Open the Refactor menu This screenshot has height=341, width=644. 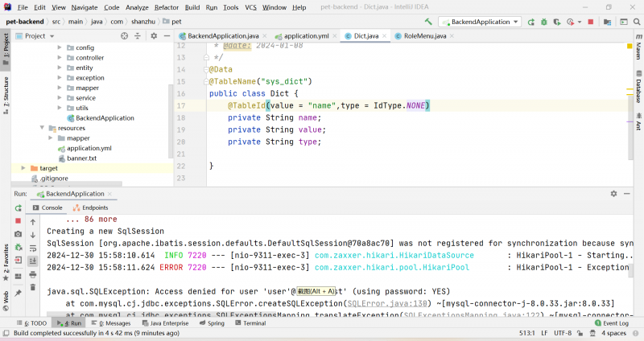click(x=167, y=7)
